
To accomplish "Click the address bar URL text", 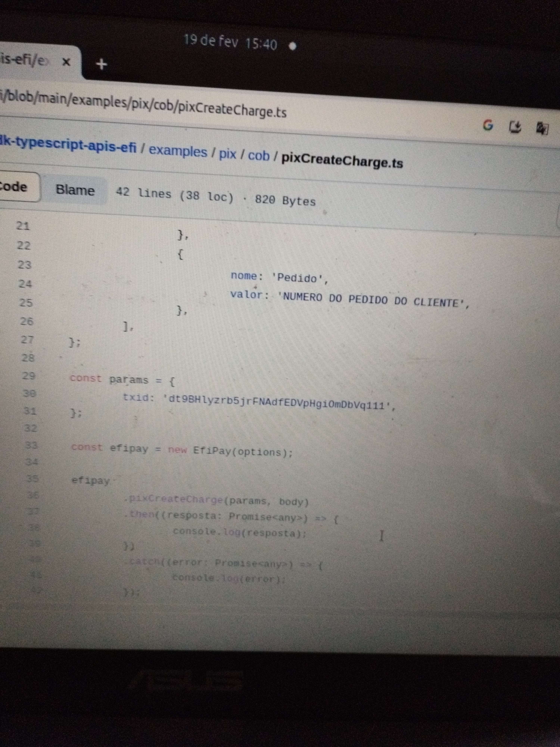I will coord(144,104).
